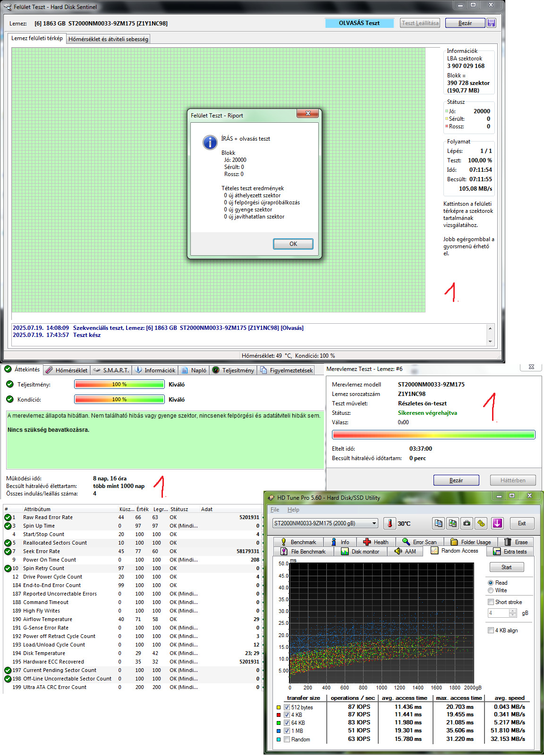The width and height of the screenshot is (544, 756).
Task: Click the green check icon beside Teljesítmény
Action: coord(9,384)
